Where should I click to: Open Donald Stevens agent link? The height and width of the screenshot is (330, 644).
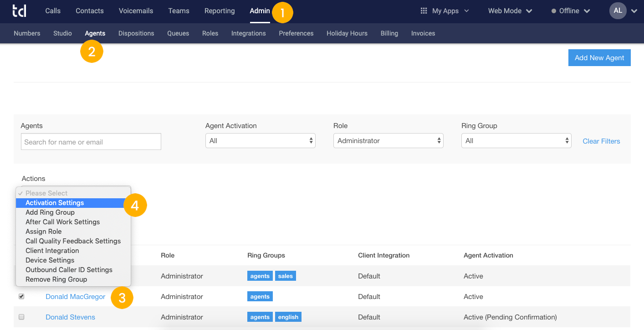[x=71, y=317]
